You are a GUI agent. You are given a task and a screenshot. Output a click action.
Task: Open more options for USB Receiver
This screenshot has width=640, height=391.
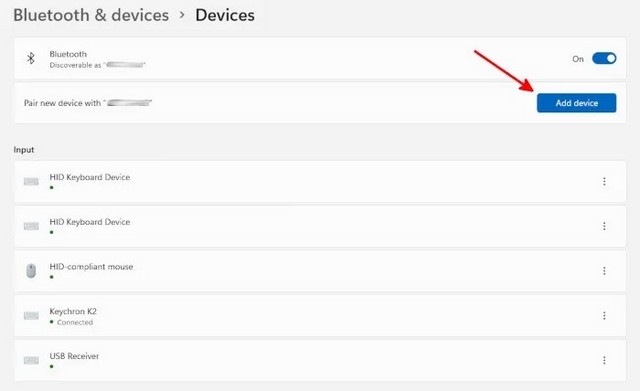(604, 360)
